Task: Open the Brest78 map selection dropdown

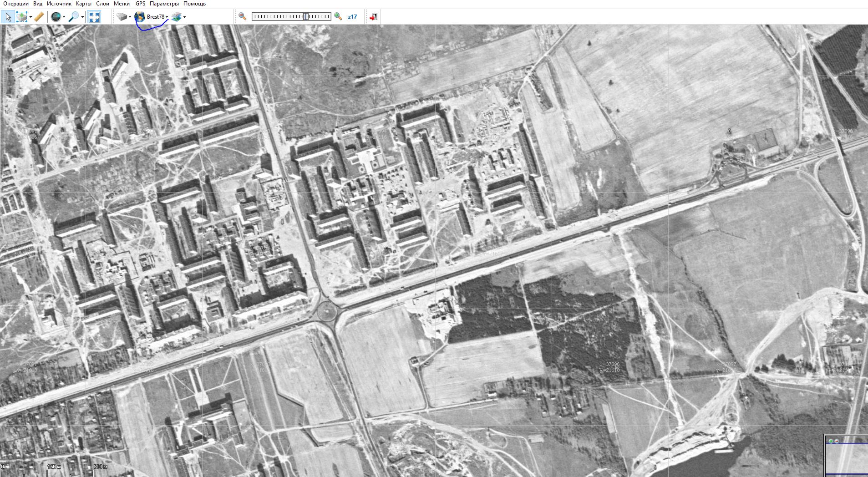Action: (157, 17)
